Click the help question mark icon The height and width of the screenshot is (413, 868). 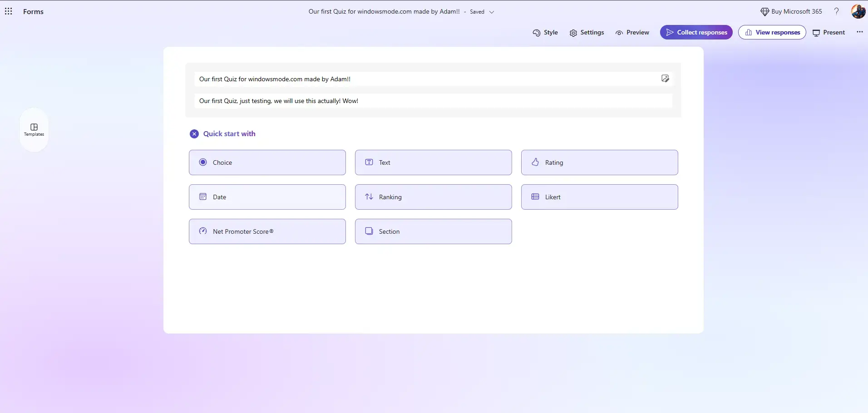pyautogui.click(x=836, y=11)
